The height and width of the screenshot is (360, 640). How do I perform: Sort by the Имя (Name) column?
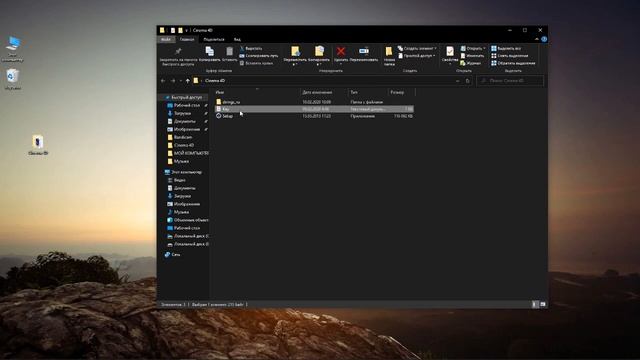(257, 93)
